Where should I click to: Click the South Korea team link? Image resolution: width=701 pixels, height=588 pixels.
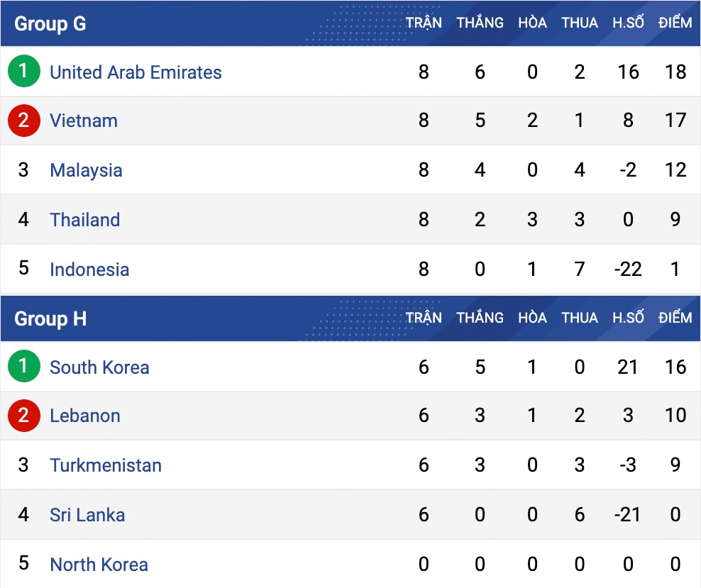coord(99,367)
